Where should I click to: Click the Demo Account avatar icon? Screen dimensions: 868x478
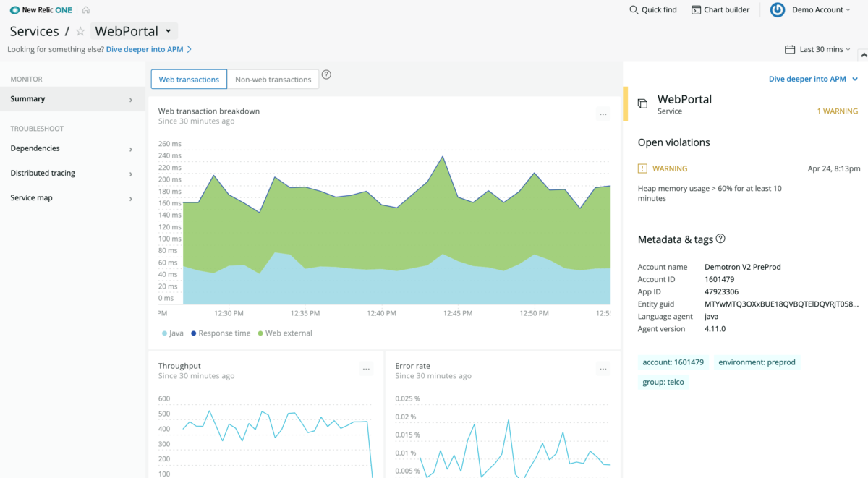click(778, 10)
